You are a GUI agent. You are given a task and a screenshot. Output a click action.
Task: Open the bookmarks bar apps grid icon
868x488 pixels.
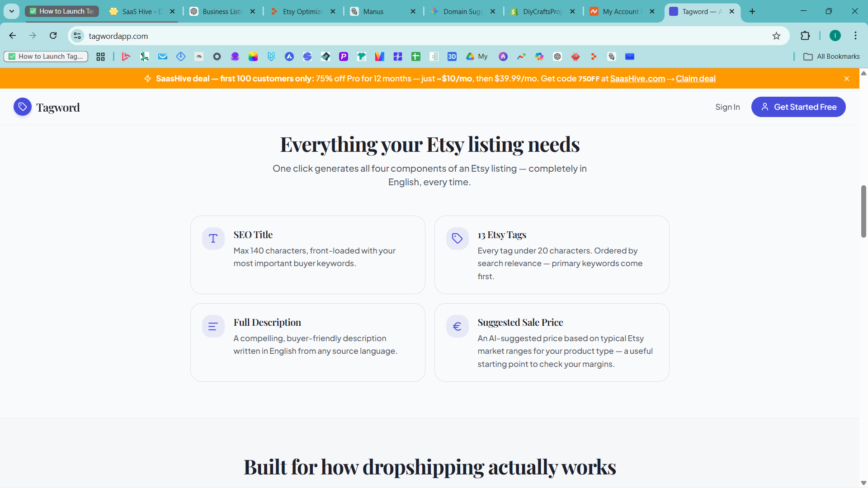tap(100, 56)
